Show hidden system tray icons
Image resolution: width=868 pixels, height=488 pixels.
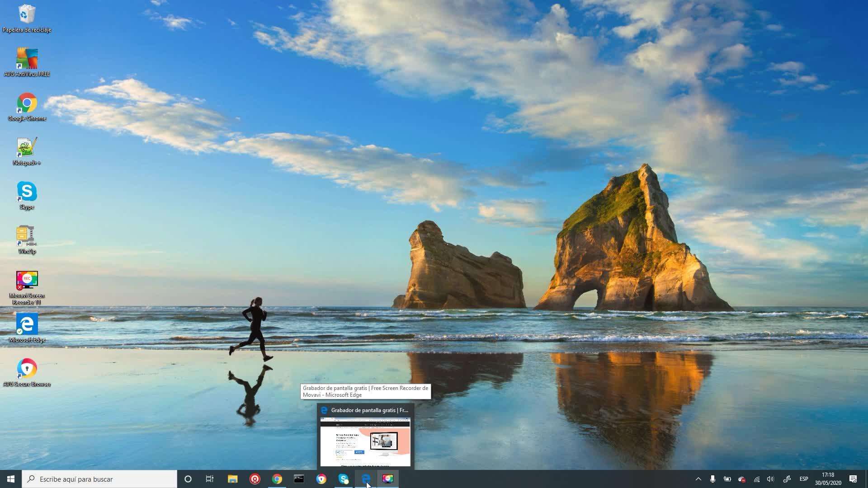(698, 479)
